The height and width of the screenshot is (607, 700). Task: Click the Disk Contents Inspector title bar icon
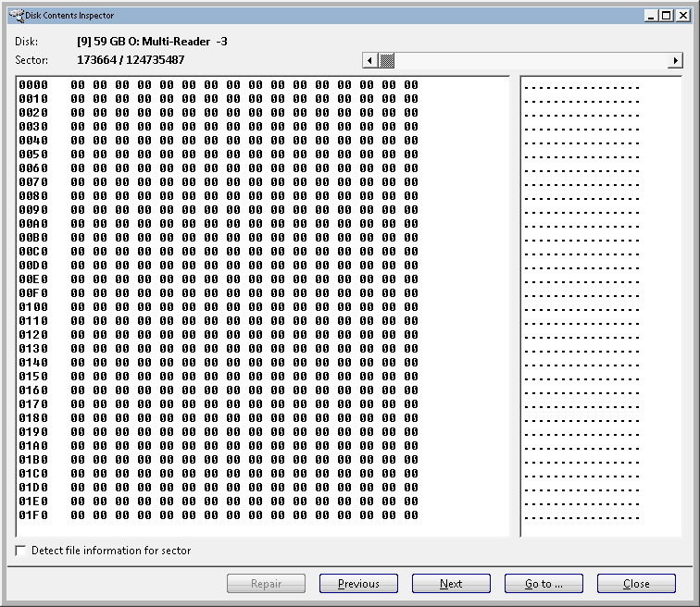tap(13, 15)
